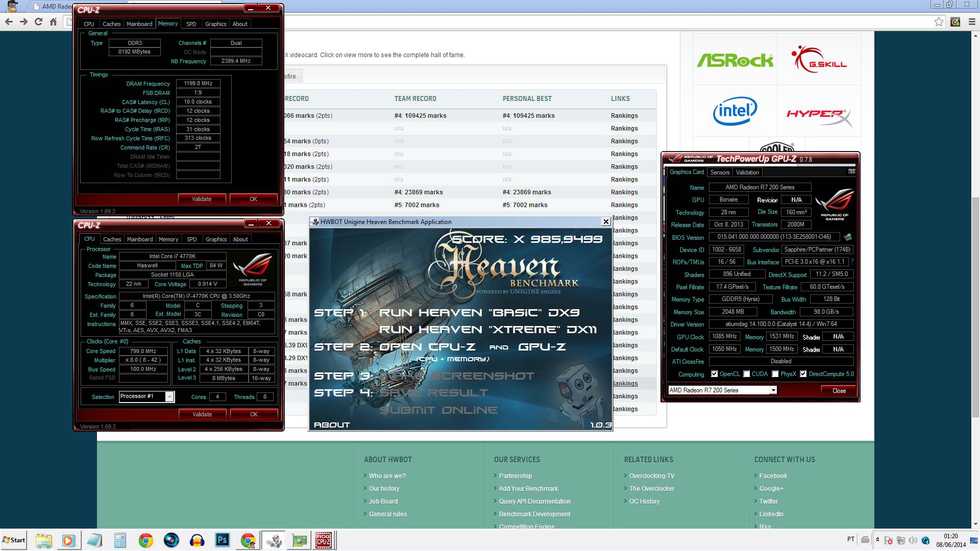Switch to the GPU-Z graphics card taskbar icon
The image size is (980, 551).
(x=299, y=540)
